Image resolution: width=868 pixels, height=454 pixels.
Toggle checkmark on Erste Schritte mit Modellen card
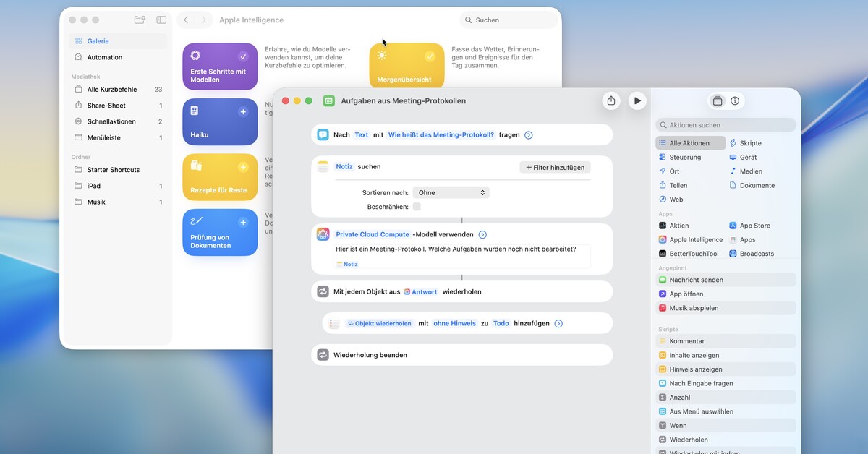point(243,56)
